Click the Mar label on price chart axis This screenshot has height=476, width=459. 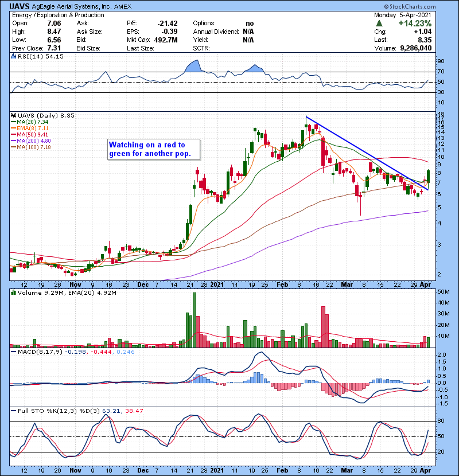pos(347,285)
